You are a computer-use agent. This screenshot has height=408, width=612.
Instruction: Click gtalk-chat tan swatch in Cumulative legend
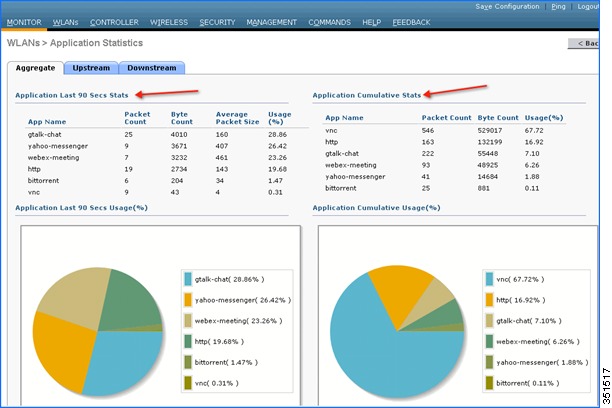(489, 321)
